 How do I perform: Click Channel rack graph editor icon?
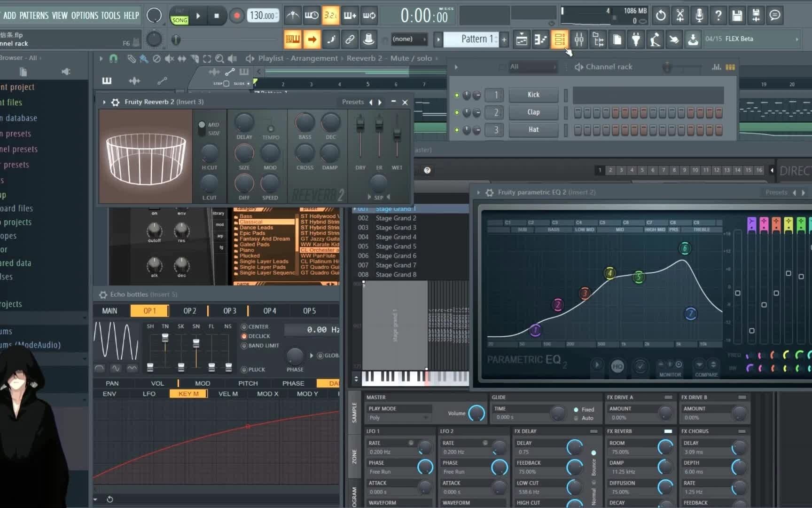click(x=716, y=67)
